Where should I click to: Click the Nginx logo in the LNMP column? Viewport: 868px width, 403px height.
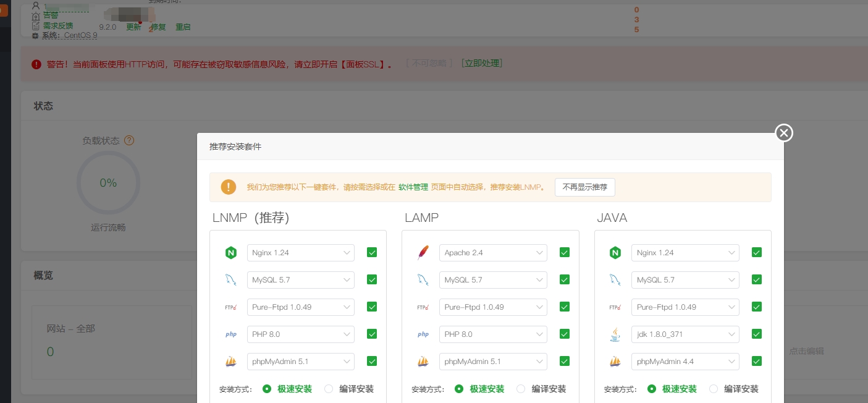tap(231, 252)
